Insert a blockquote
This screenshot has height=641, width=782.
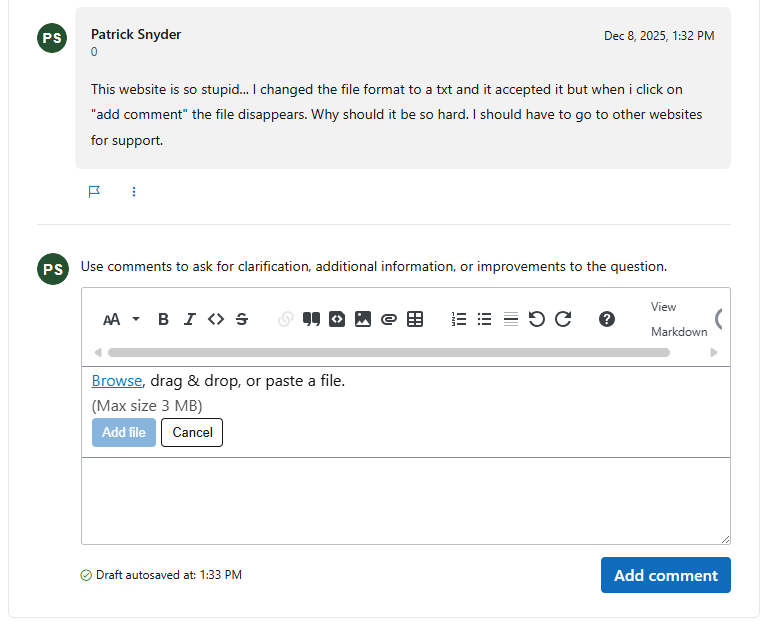click(311, 319)
